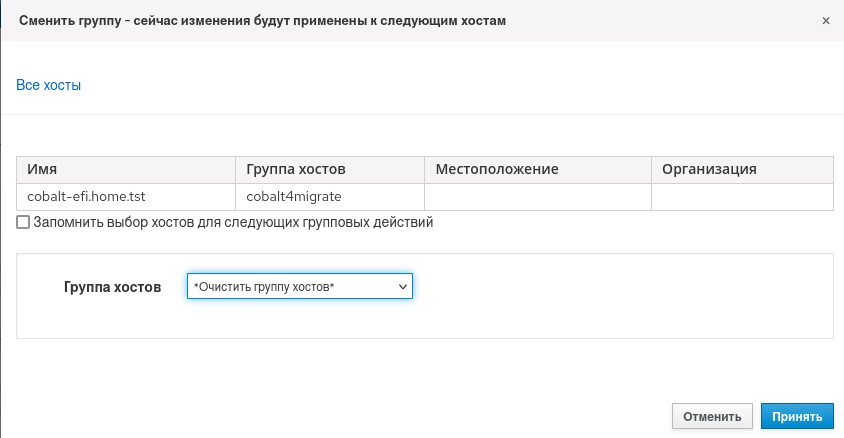Enable the remember host selection checkbox
This screenshot has width=844, height=438.
click(23, 222)
